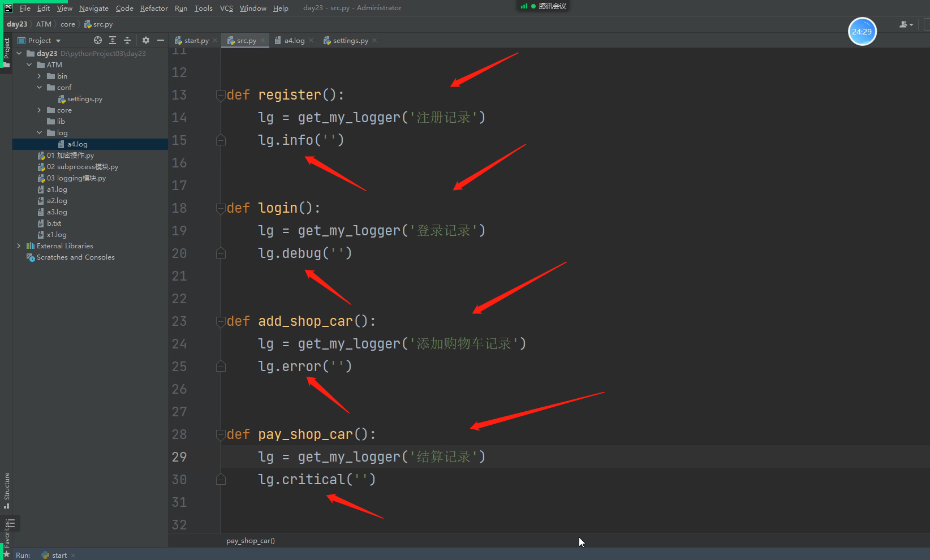Close the start Run tab
The width and height of the screenshot is (930, 560).
coord(73,555)
